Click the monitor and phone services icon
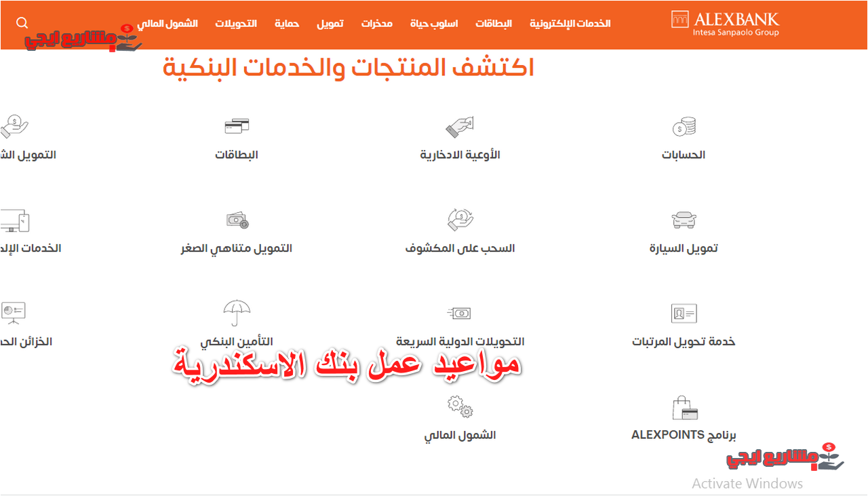868x496 pixels. 14,220
